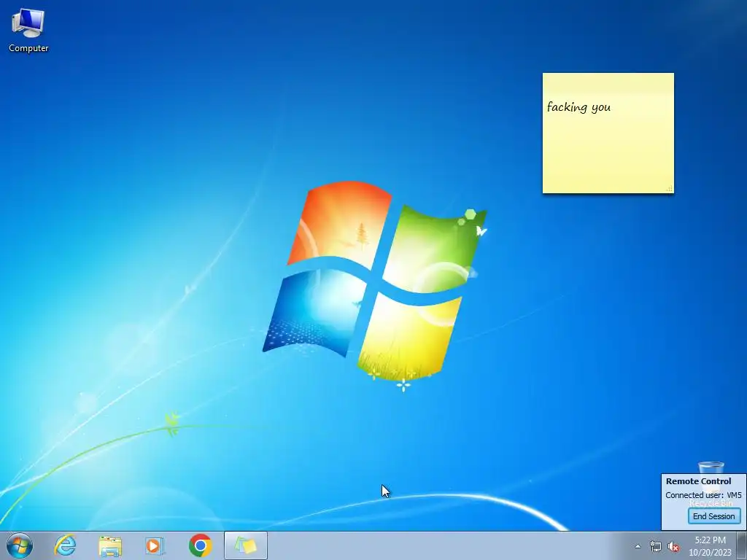Open the network status tray icon
The height and width of the screenshot is (560, 747).
pos(656,547)
